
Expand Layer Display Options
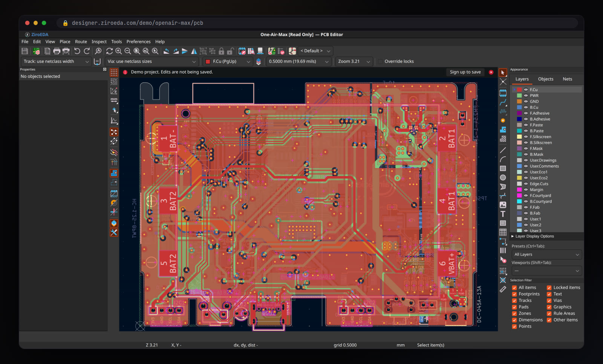[532, 236]
